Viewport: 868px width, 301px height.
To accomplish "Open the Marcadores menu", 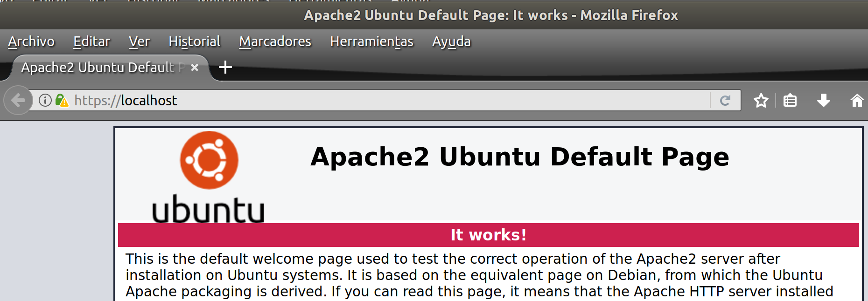I will click(x=275, y=41).
